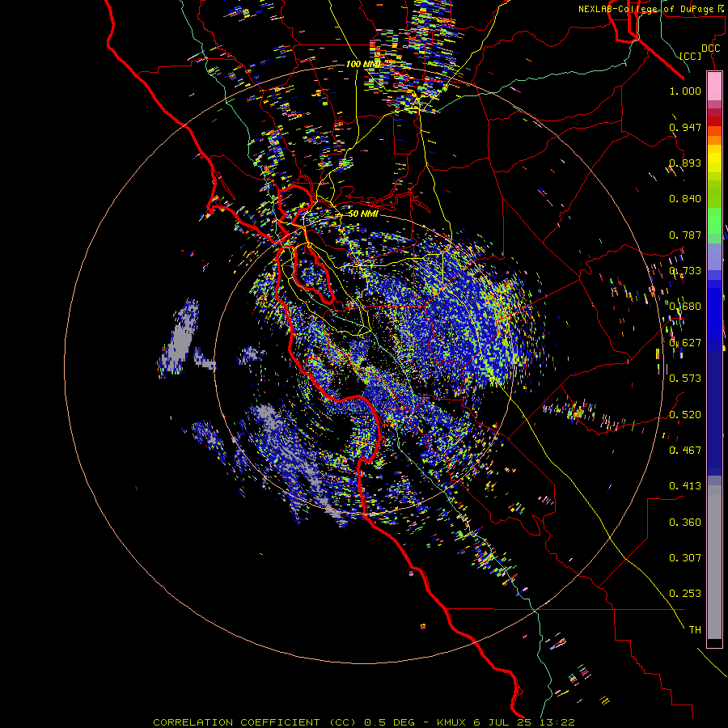Click the 100 NMI range ring label
728x728 pixels.
pos(362,64)
